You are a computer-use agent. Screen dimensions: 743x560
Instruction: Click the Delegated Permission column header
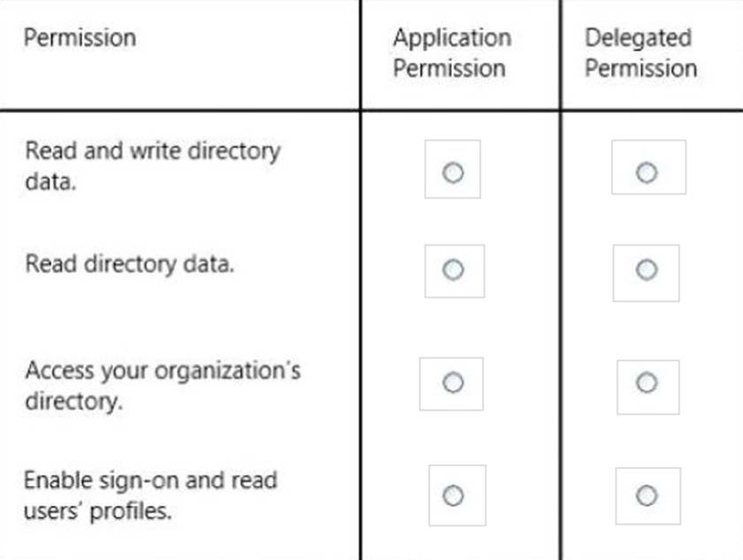pyautogui.click(x=640, y=53)
